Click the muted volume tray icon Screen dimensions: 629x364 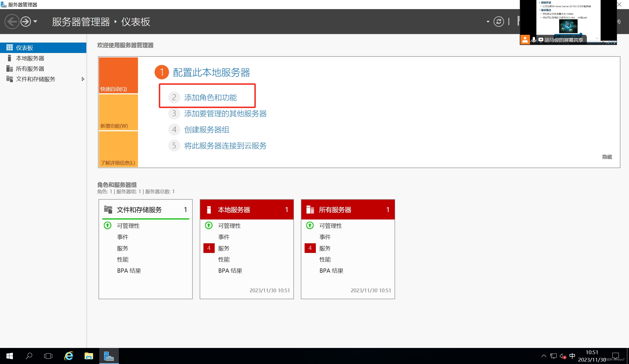562,356
